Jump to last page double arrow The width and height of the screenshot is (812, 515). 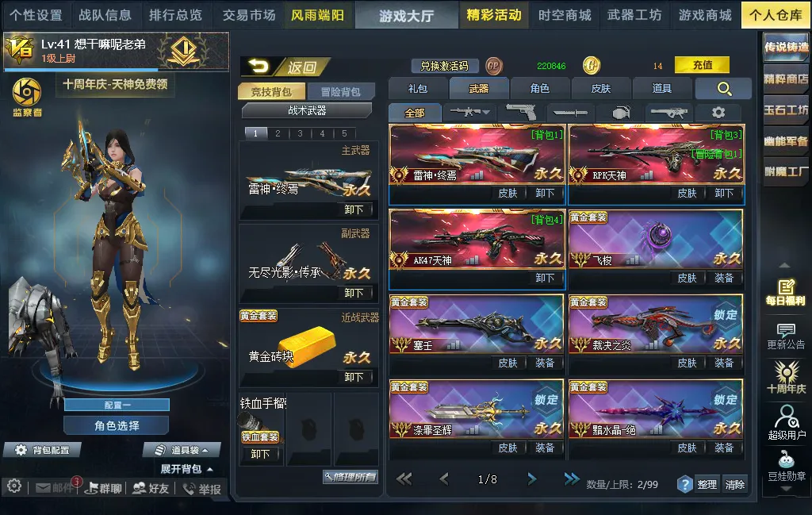(x=571, y=478)
